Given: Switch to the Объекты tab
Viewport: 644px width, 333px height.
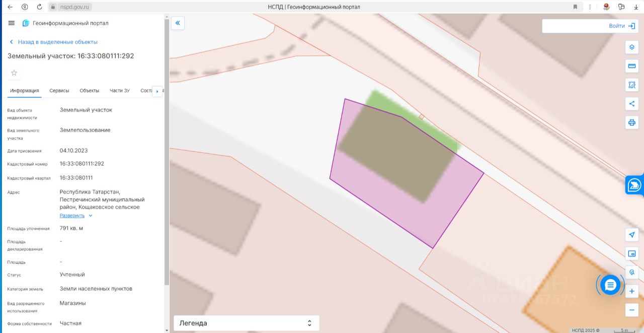Looking at the screenshot, I should pyautogui.click(x=89, y=91).
